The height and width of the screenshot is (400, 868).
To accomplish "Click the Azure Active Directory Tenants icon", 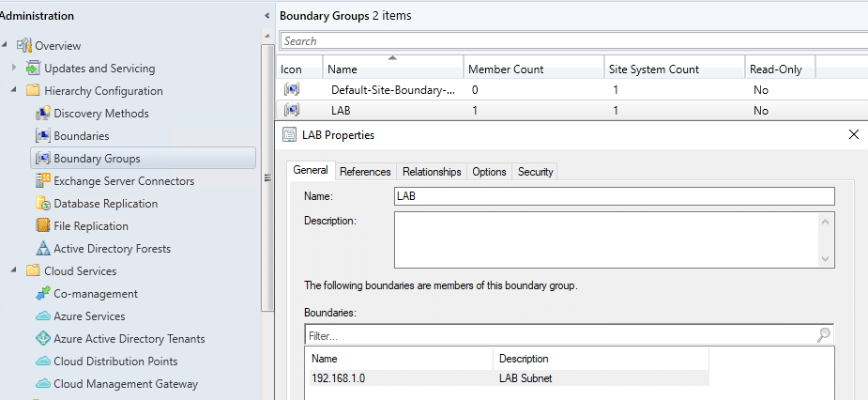I will (42, 339).
